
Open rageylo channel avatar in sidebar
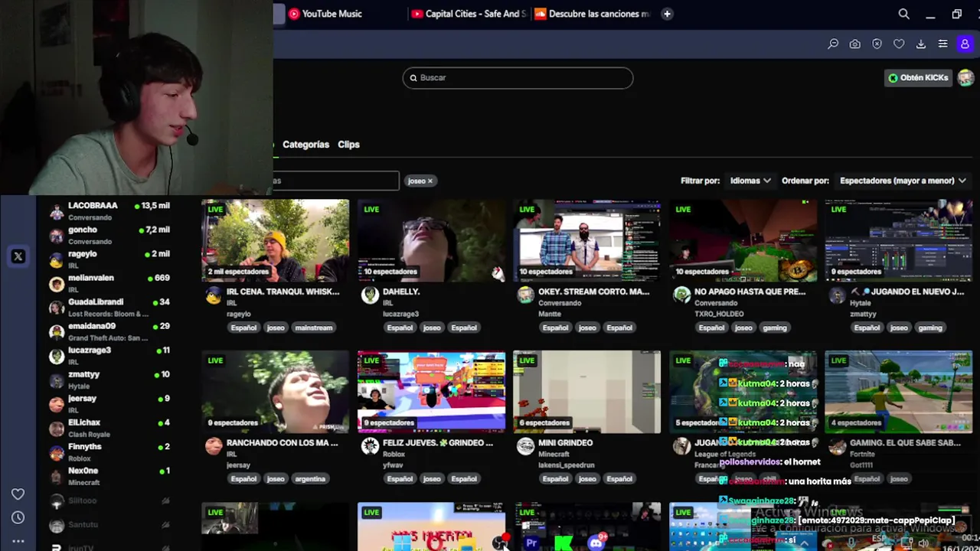point(57,259)
